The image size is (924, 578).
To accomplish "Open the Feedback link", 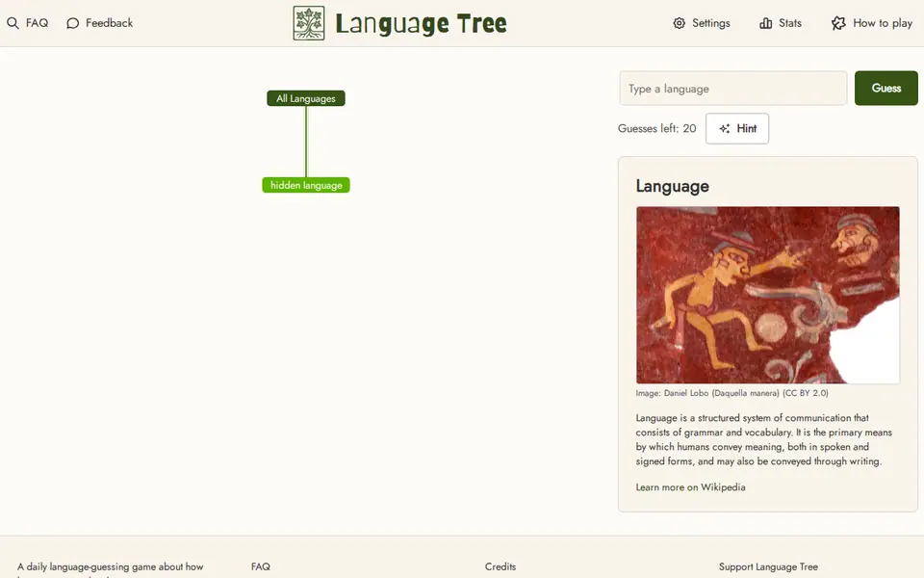I will 99,23.
